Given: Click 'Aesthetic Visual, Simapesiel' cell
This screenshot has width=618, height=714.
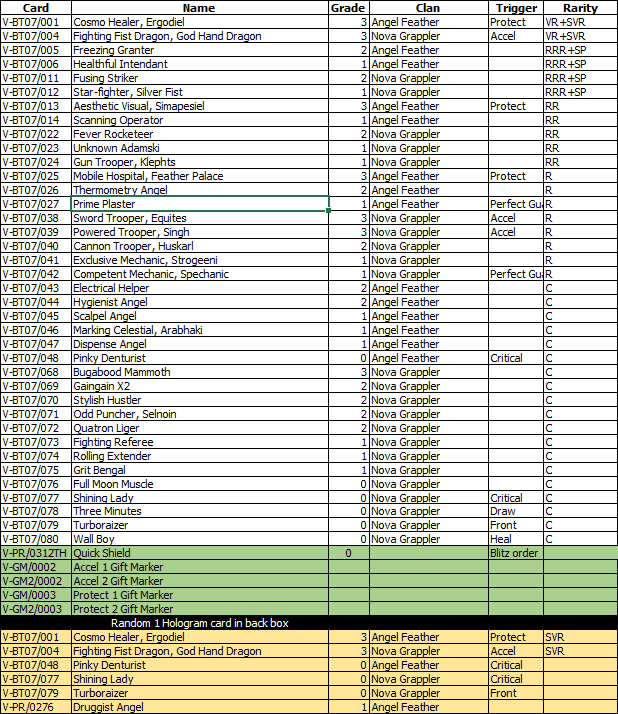Looking at the screenshot, I should click(x=200, y=106).
